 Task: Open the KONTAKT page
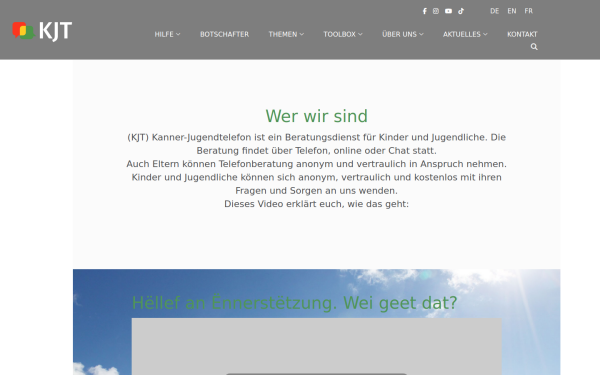[x=522, y=34]
